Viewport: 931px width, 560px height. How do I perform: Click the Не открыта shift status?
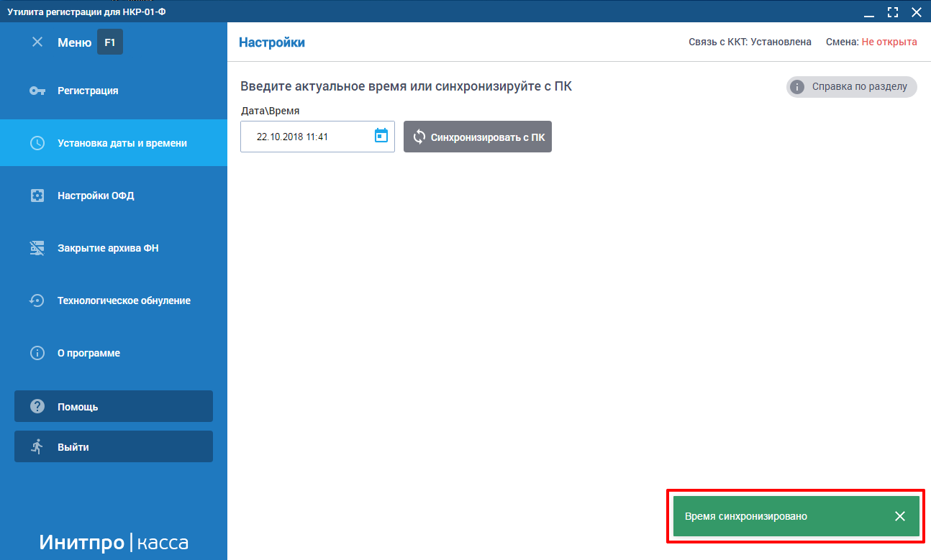(889, 42)
